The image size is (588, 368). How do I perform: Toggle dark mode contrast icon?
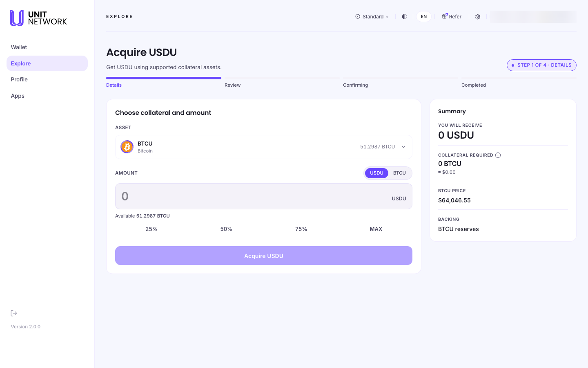404,17
